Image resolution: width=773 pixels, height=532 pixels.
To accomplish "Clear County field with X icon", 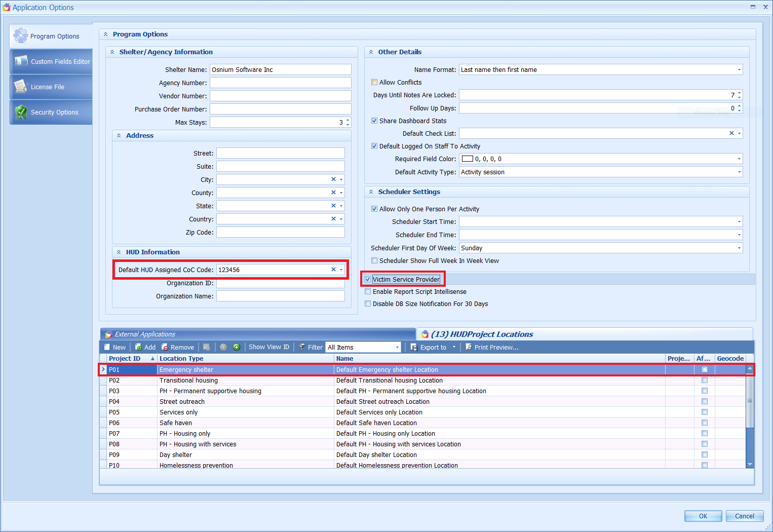I will [333, 193].
